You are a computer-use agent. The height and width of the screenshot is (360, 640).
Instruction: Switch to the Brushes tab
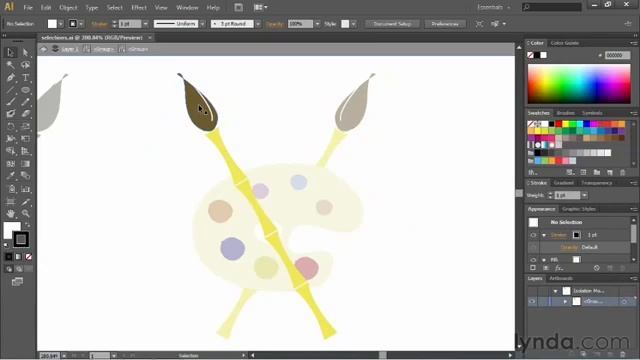(565, 113)
